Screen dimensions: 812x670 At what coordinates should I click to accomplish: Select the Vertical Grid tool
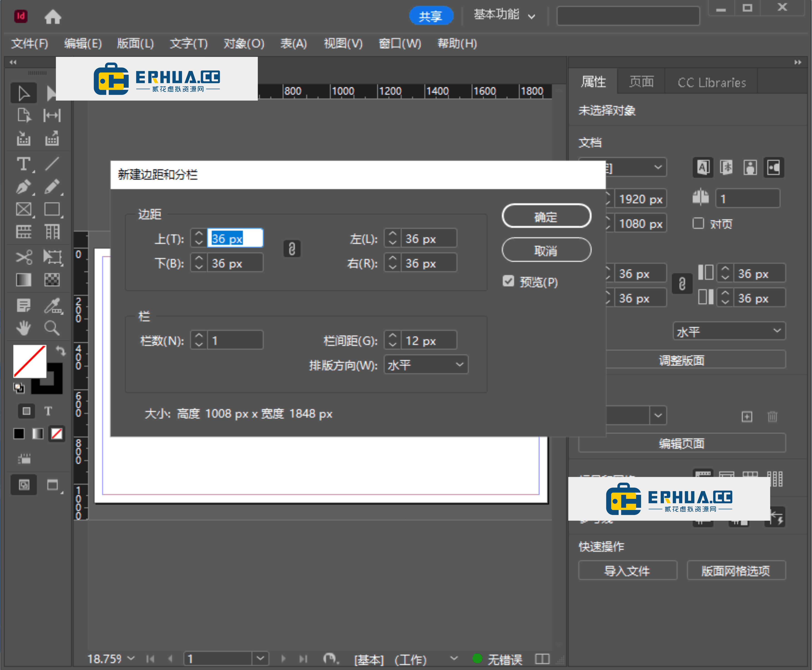pos(52,232)
